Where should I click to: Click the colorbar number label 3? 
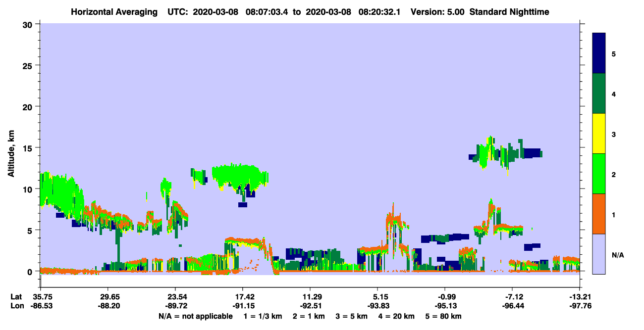click(614, 134)
